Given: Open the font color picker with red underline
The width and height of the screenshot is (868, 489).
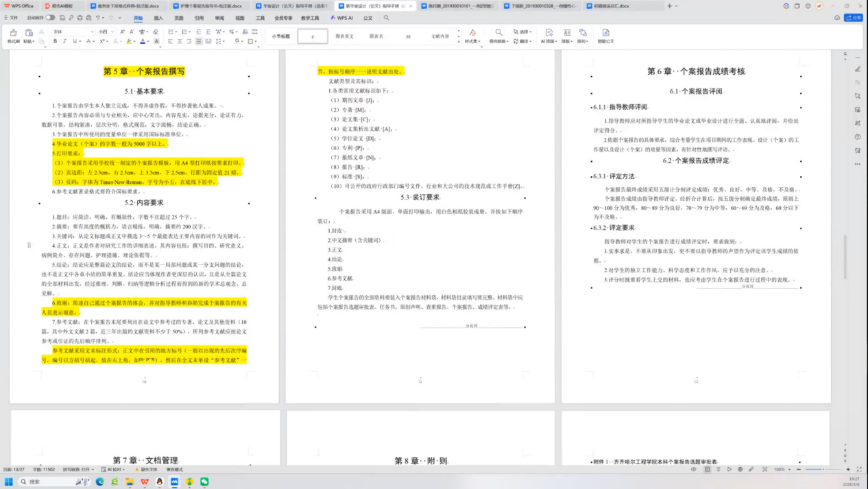Looking at the screenshot, I should [x=143, y=42].
